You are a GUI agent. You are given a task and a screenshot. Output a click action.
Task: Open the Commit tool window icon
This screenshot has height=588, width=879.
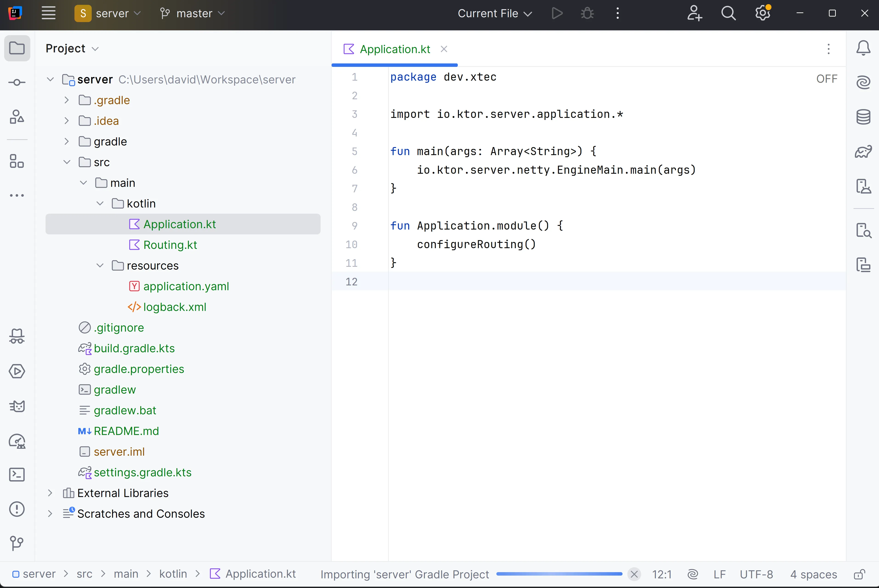17,82
